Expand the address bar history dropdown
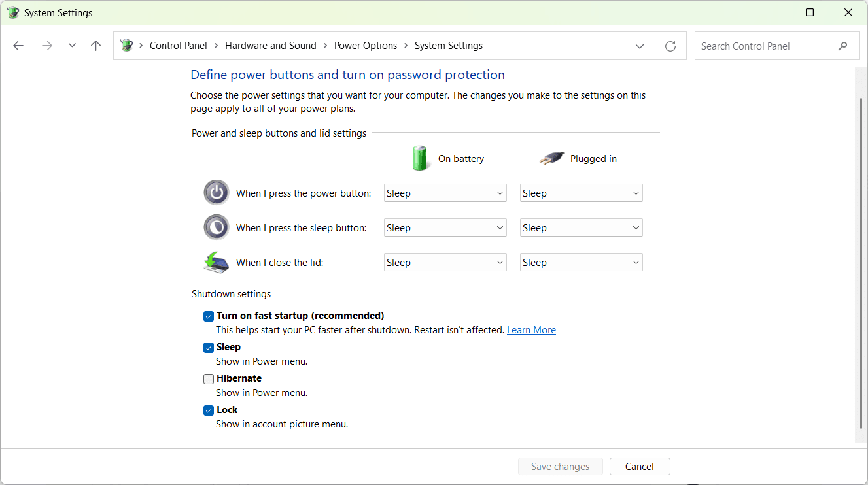This screenshot has width=868, height=485. point(640,46)
